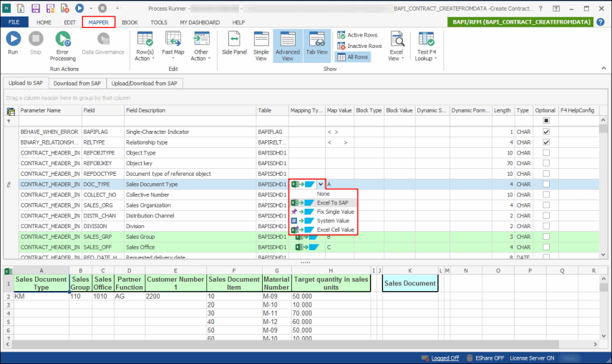This screenshot has width=612, height=364.
Task: Open the FILE menu
Action: click(14, 22)
